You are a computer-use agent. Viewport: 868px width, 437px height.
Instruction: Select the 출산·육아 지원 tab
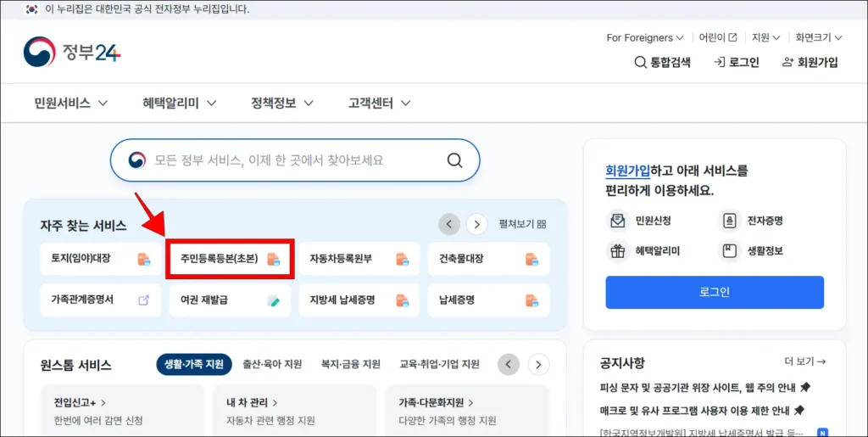272,364
